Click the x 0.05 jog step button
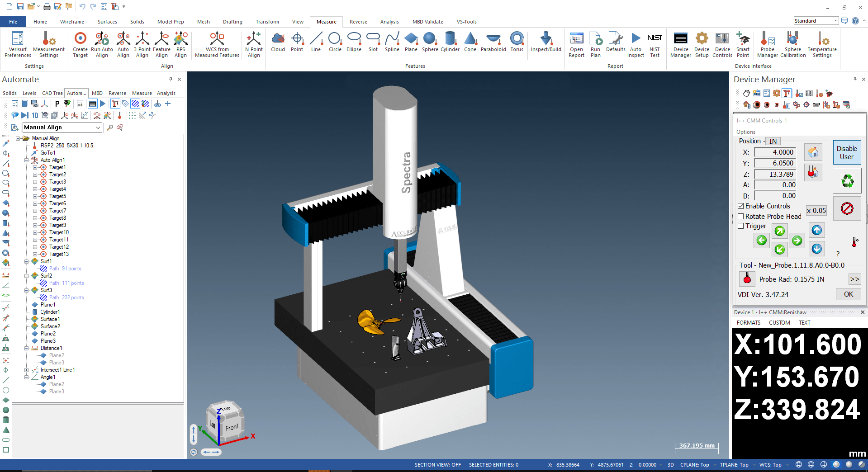 816,211
